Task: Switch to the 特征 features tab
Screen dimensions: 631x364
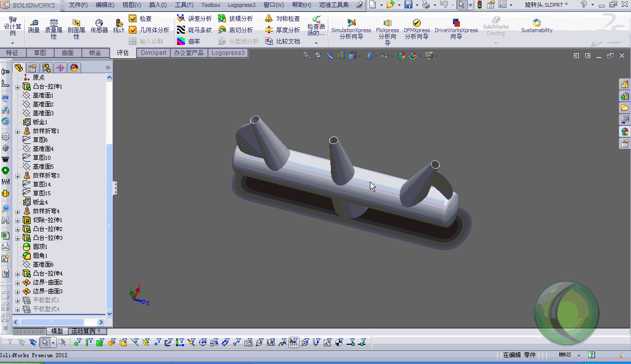Action: point(12,53)
